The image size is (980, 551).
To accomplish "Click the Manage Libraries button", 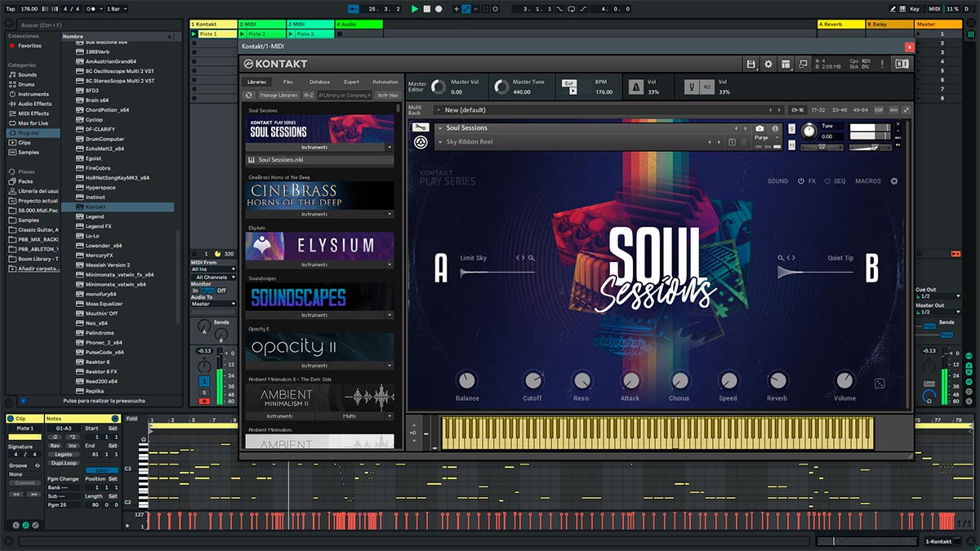I will click(x=278, y=96).
